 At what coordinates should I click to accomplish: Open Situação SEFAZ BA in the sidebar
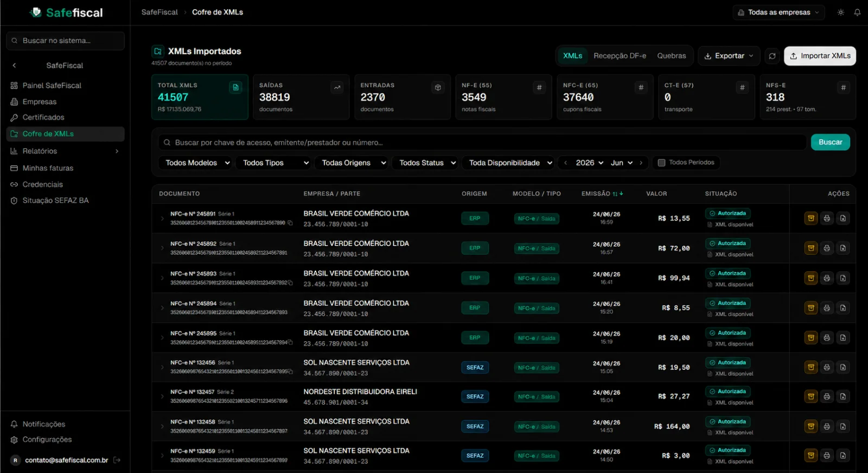55,201
